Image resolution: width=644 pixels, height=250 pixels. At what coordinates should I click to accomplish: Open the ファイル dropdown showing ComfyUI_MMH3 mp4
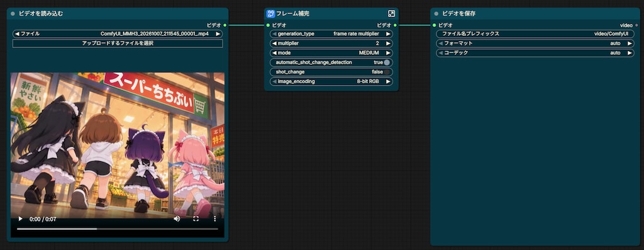(118, 34)
